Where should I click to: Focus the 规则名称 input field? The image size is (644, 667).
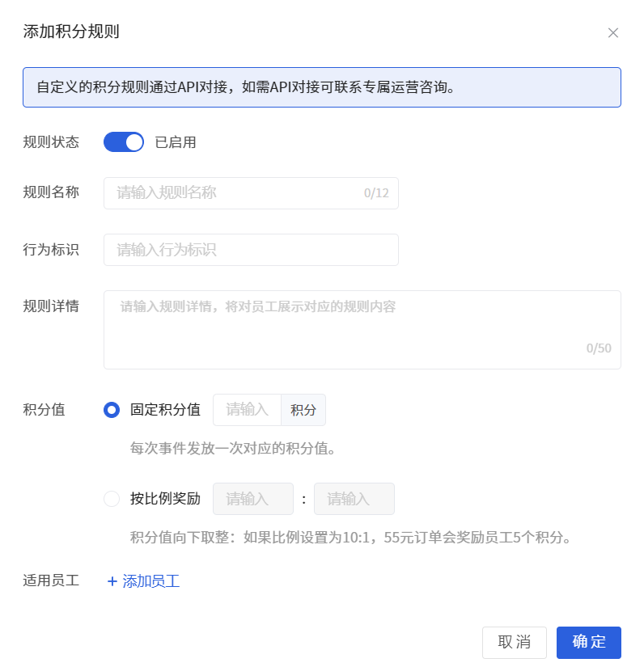pos(251,193)
